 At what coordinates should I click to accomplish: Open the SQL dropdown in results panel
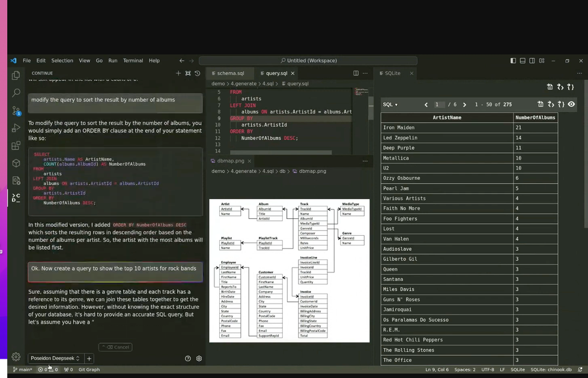(390, 104)
